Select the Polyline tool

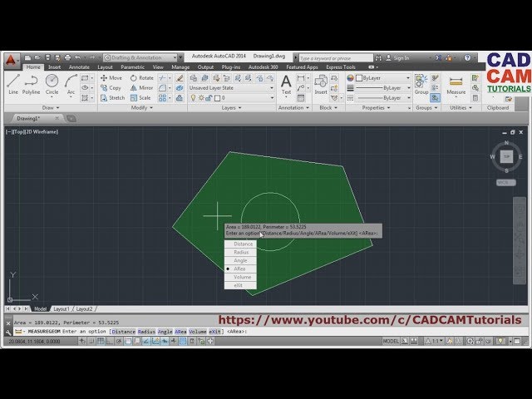point(31,84)
